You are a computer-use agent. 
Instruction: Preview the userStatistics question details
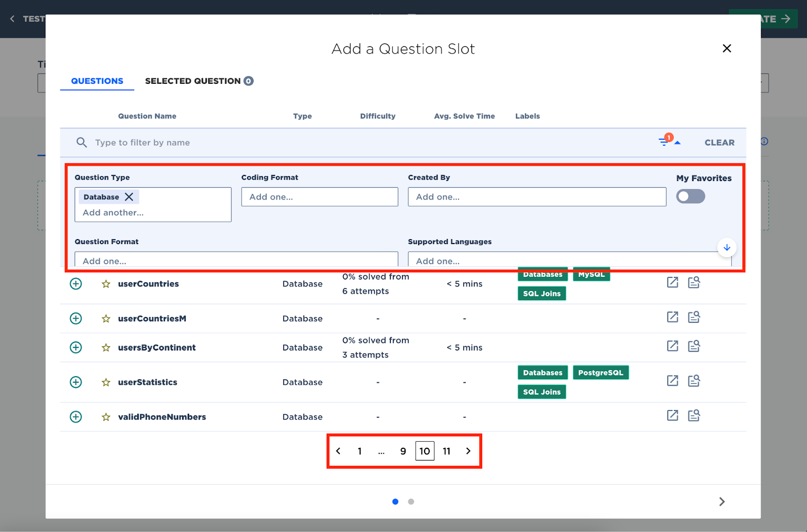point(694,381)
